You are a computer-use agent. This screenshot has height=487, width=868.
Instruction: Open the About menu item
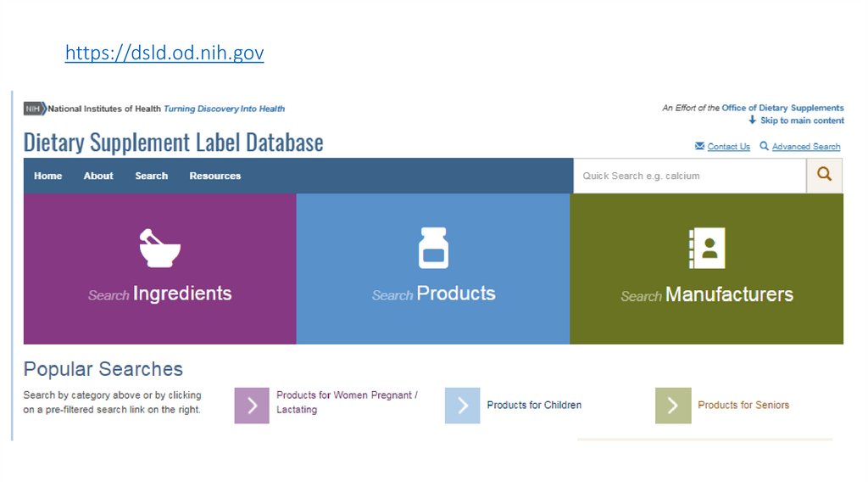[98, 176]
